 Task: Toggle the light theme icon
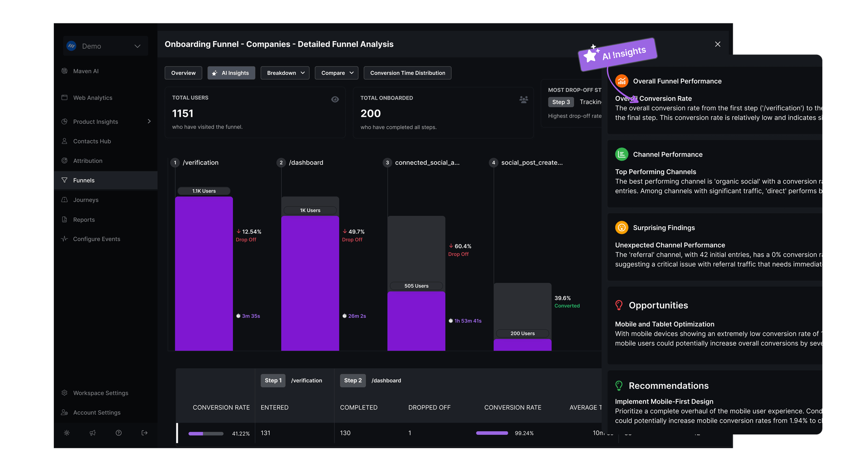(x=66, y=433)
